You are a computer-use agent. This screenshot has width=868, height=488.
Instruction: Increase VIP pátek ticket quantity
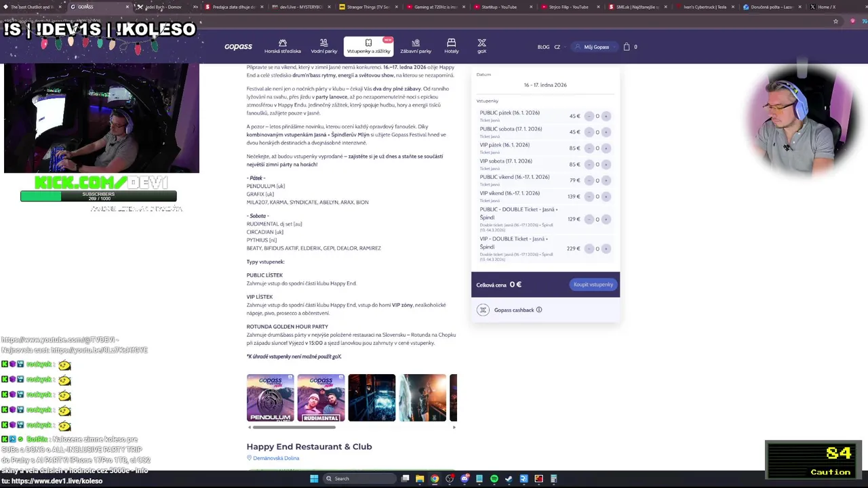(x=606, y=148)
